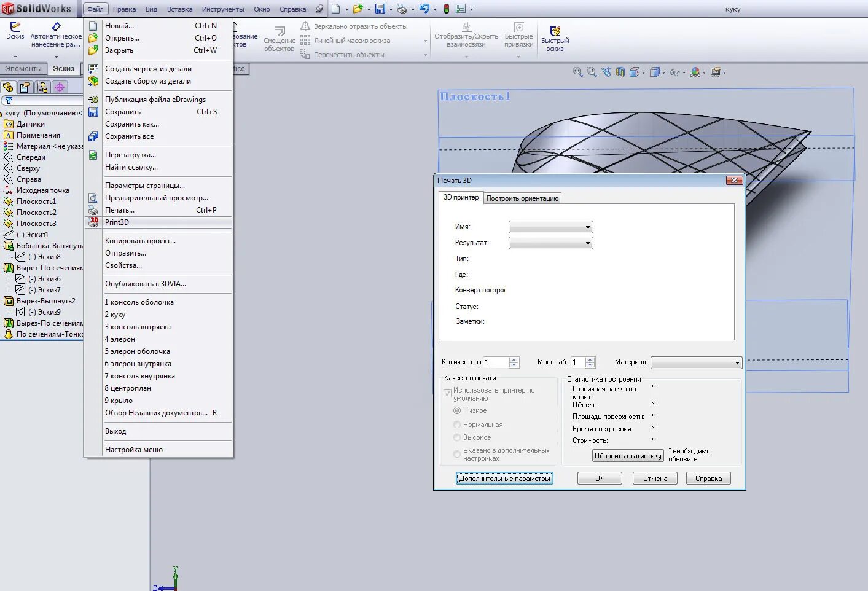The image size is (868, 591).
Task: Switch to Построить ориентацию tab
Action: (x=522, y=198)
